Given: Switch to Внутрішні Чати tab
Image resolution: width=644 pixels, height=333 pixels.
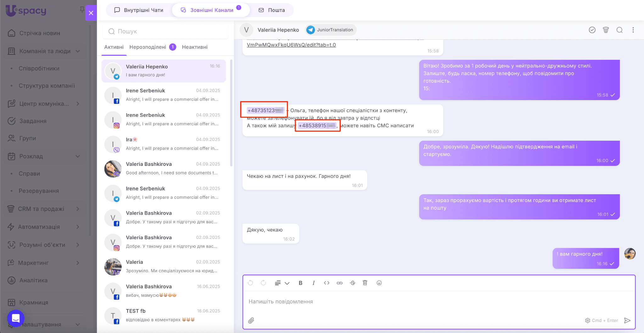Looking at the screenshot, I should (139, 10).
